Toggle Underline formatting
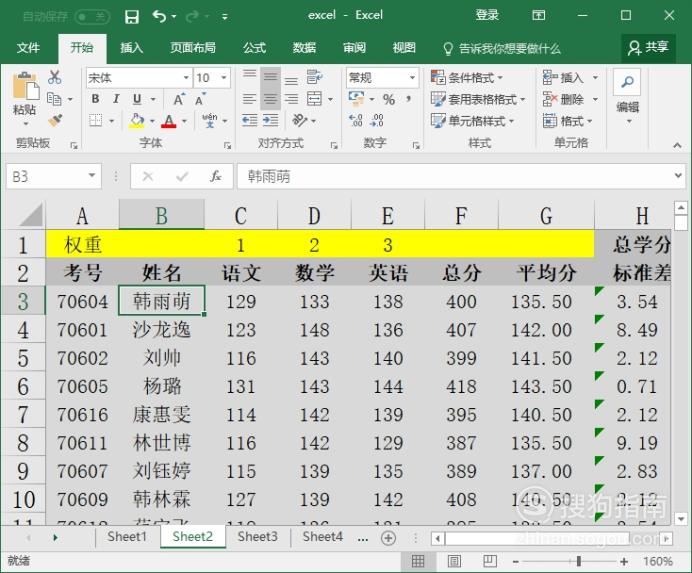The width and height of the screenshot is (692, 573). (x=137, y=99)
